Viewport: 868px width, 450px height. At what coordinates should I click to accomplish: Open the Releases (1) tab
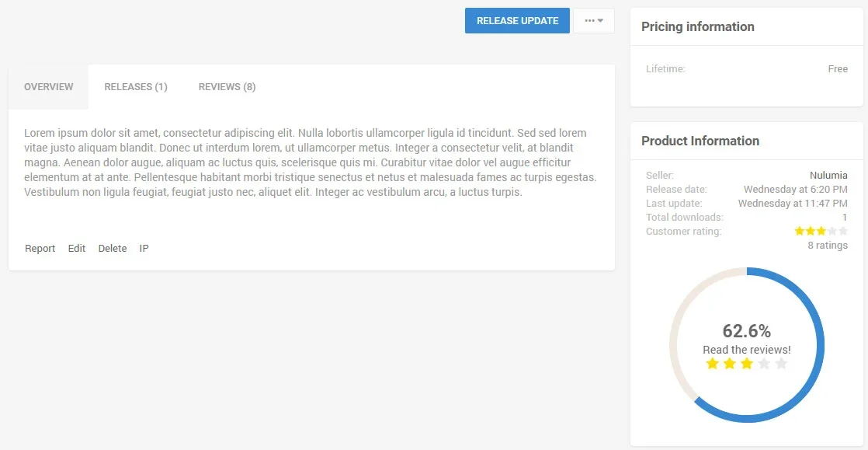(x=136, y=87)
